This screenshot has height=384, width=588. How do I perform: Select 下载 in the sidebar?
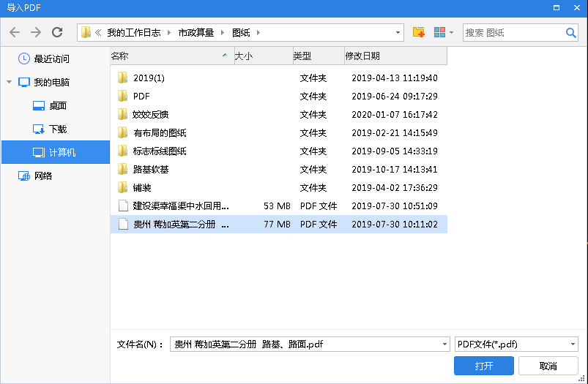click(x=57, y=129)
